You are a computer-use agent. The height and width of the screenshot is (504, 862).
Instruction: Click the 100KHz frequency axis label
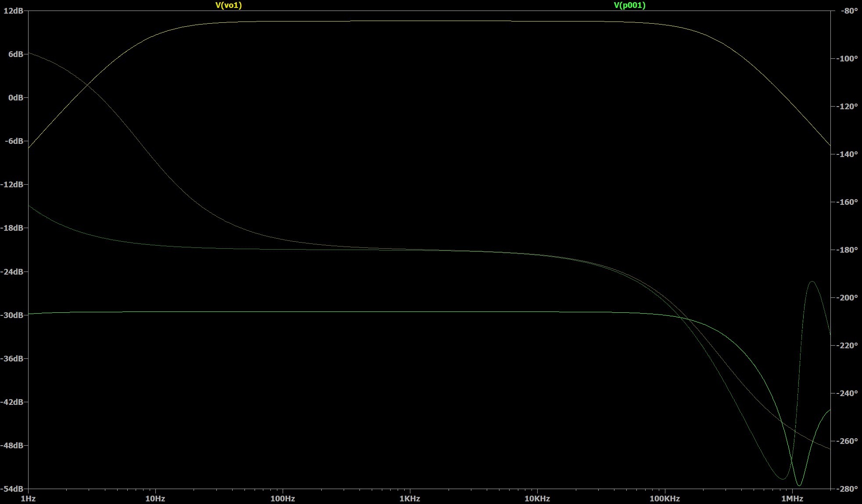coord(664,499)
